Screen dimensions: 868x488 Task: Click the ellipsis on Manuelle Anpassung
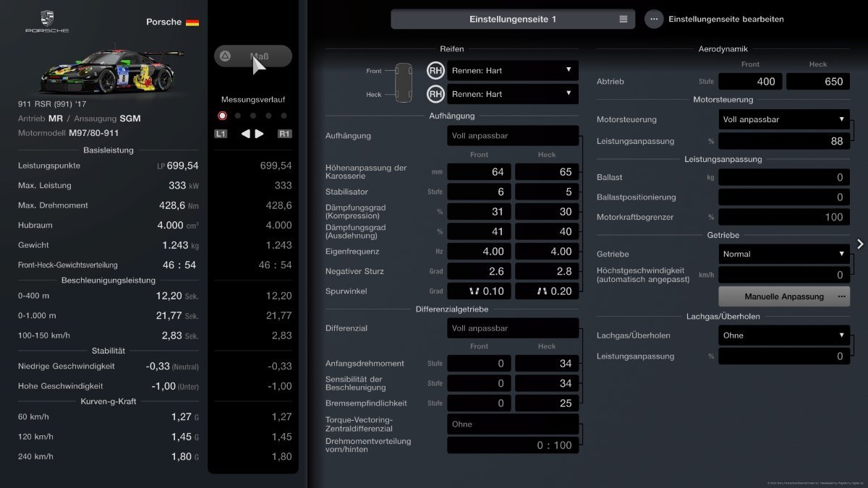pos(841,296)
